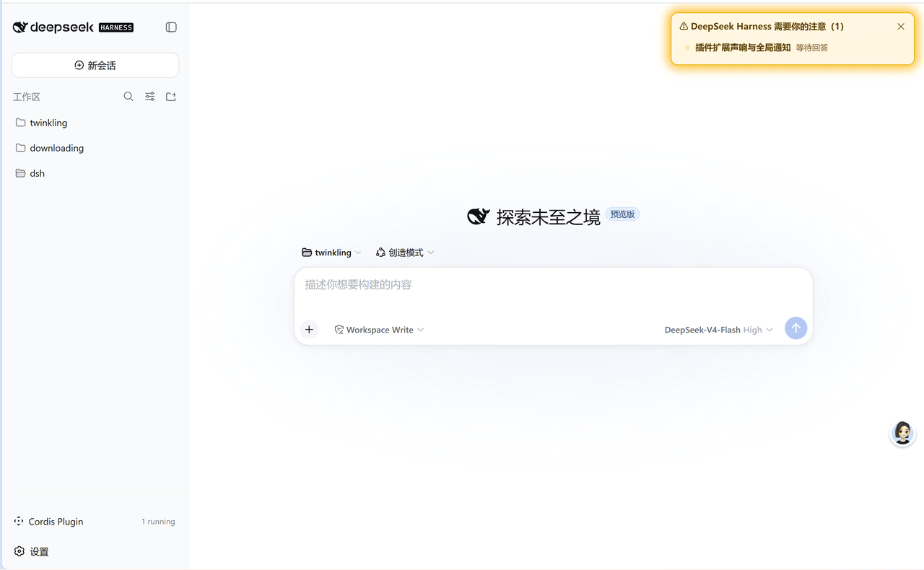Click the settings gear icon
Image resolution: width=924 pixels, height=570 pixels.
tap(19, 551)
